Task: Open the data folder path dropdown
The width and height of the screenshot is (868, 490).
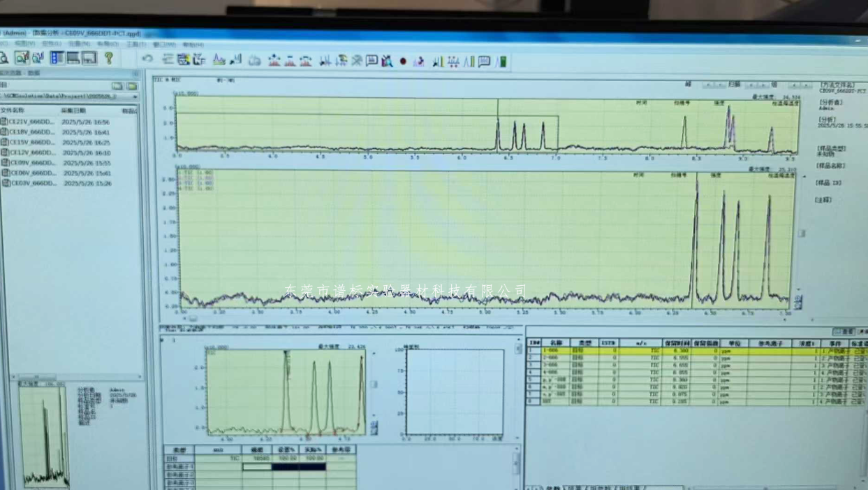Action: (x=135, y=96)
